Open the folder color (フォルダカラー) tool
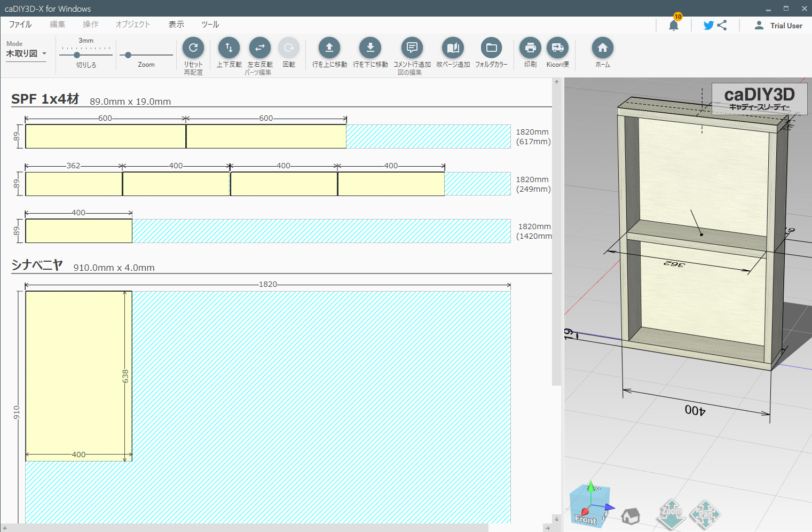Image resolution: width=812 pixels, height=532 pixels. (492, 48)
